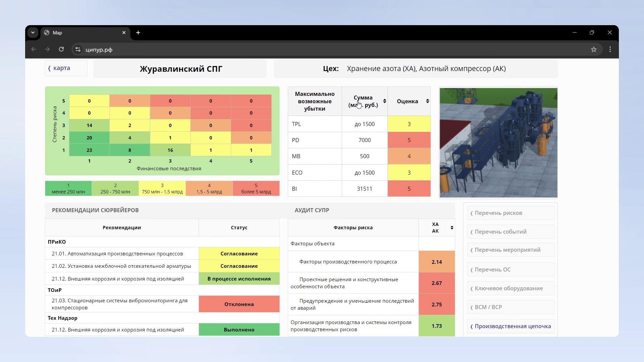This screenshot has width=644, height=362.
Task: Open Производственная цепочка link
Action: [x=511, y=326]
